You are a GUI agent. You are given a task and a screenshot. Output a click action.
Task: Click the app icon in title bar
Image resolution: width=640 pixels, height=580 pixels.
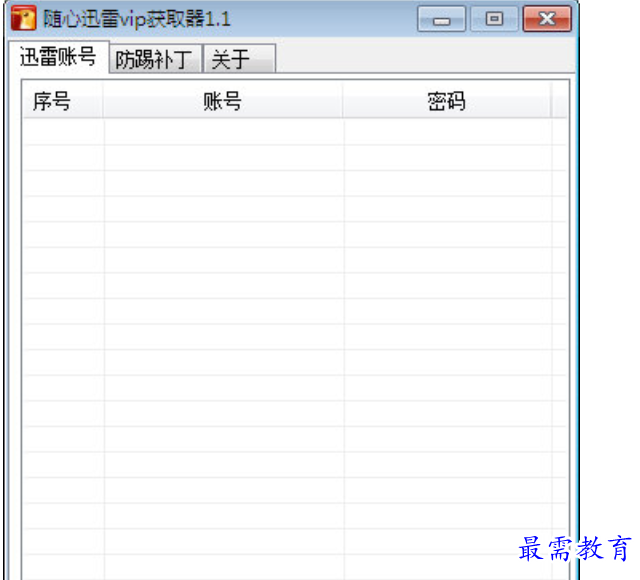point(23,18)
